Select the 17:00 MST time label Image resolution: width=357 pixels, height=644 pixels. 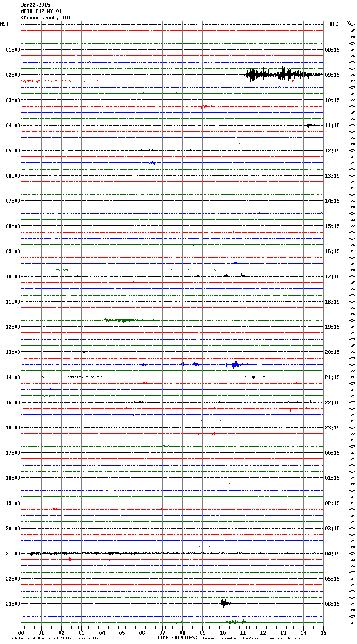pos(13,453)
